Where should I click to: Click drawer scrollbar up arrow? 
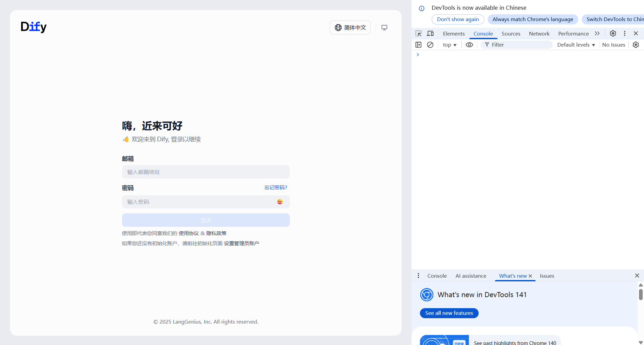[x=641, y=285]
